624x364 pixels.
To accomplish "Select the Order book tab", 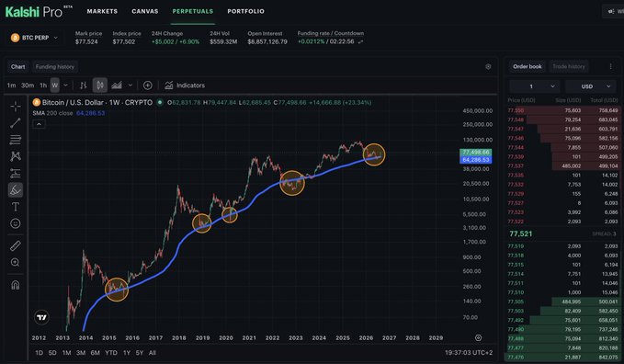I will [x=528, y=66].
